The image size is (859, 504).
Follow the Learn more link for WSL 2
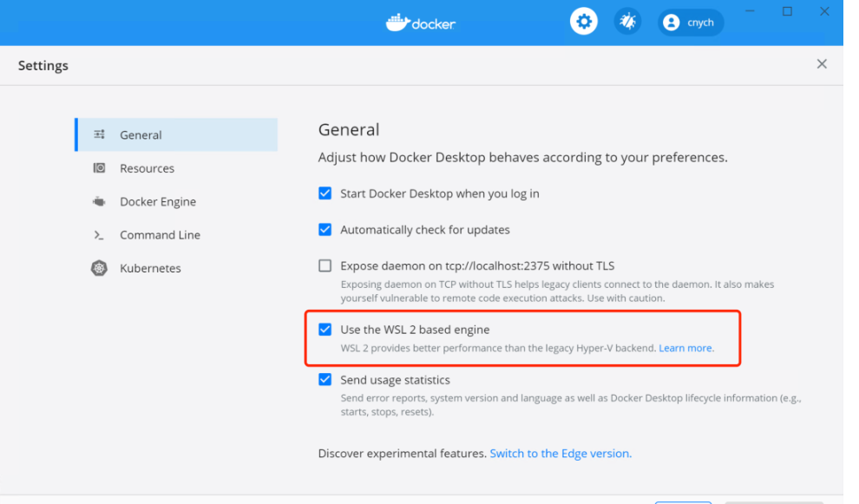pos(685,348)
